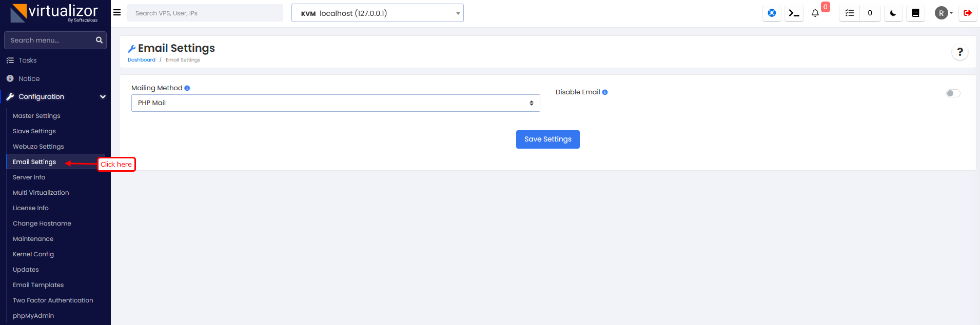Click the Mailing Method info icon
The image size is (980, 325).
(187, 88)
